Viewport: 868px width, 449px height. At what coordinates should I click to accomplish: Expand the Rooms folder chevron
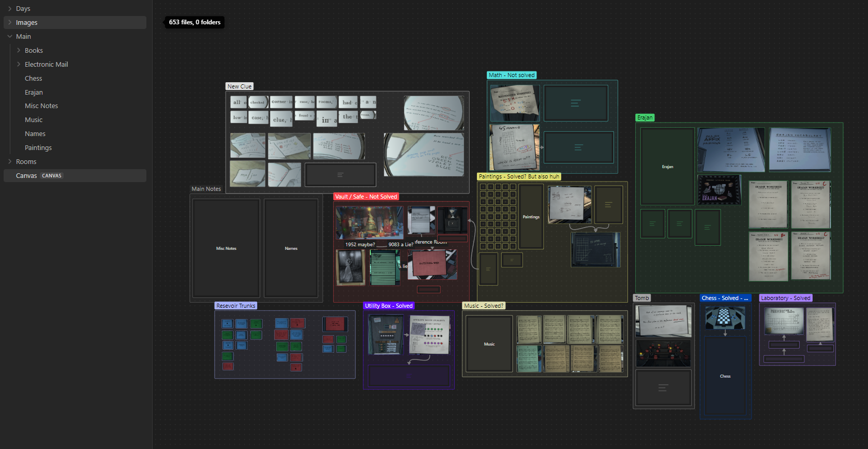pyautogui.click(x=10, y=162)
